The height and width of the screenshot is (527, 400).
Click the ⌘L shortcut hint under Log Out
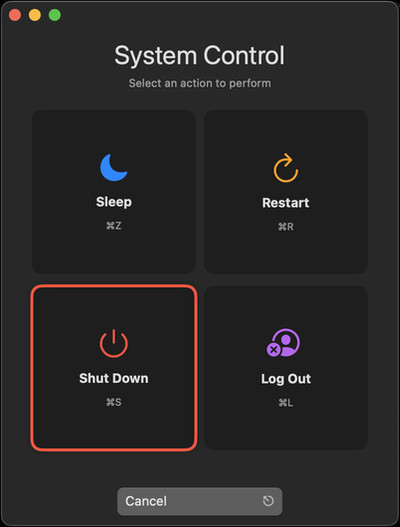(286, 403)
